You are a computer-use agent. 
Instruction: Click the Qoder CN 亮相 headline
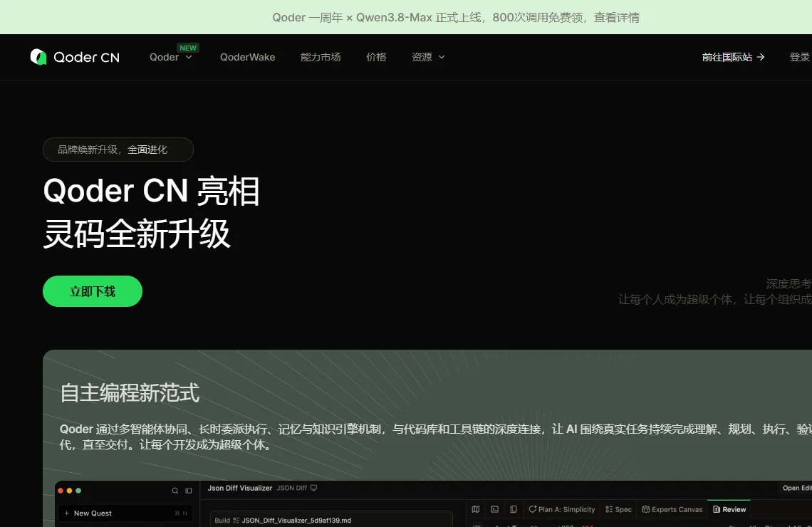(151, 191)
